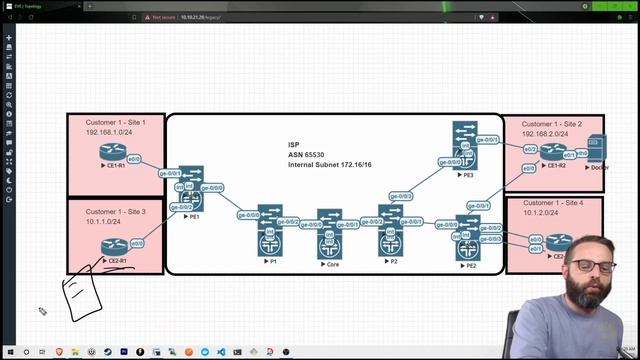
Task: Click the 192.168.1.0/24 subnet text
Action: pyautogui.click(x=109, y=132)
